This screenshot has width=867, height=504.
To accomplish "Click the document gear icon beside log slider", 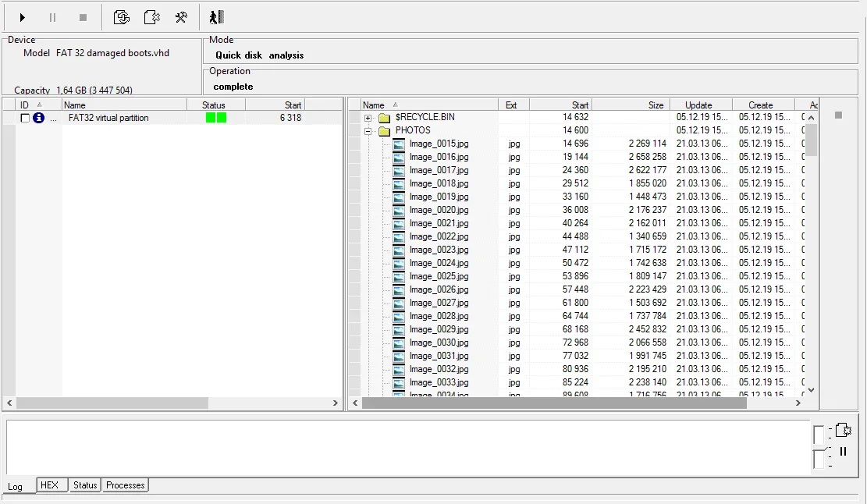I will click(x=843, y=430).
